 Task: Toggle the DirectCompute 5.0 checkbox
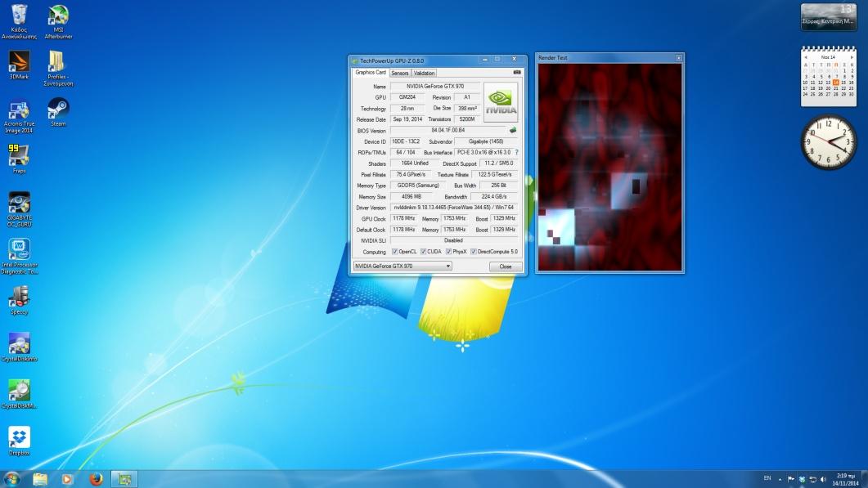pyautogui.click(x=474, y=252)
